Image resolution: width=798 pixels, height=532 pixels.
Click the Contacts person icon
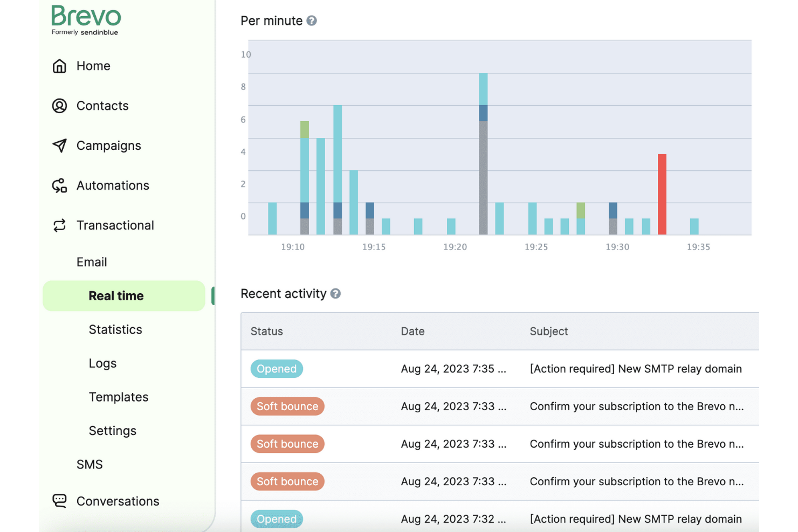60,106
